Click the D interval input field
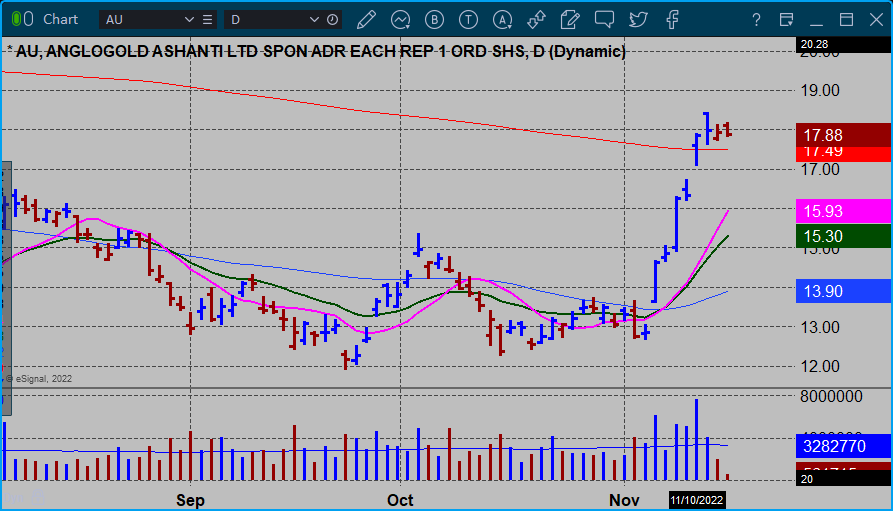The image size is (893, 511). click(267, 20)
